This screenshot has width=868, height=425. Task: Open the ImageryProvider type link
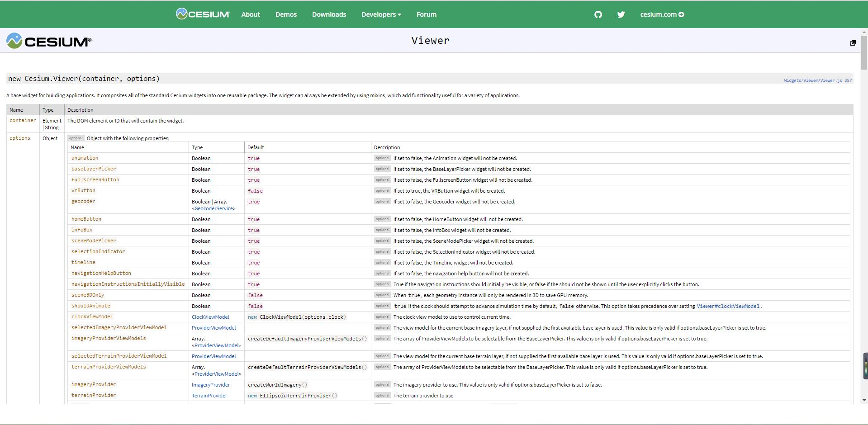pos(211,385)
